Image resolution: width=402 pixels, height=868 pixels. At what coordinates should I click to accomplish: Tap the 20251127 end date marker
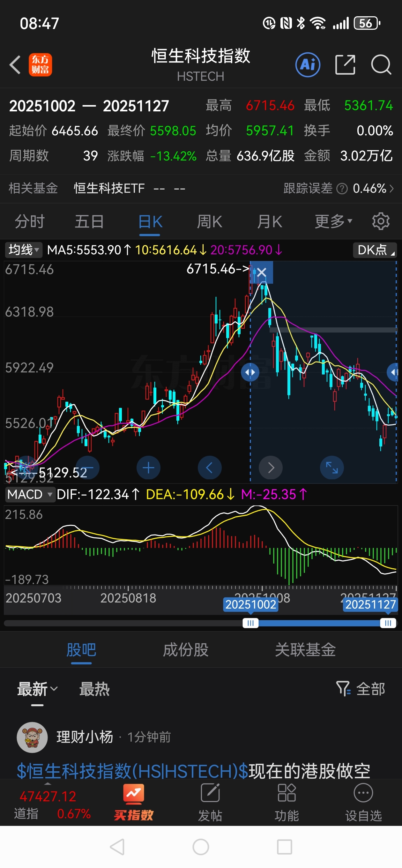coord(370,604)
